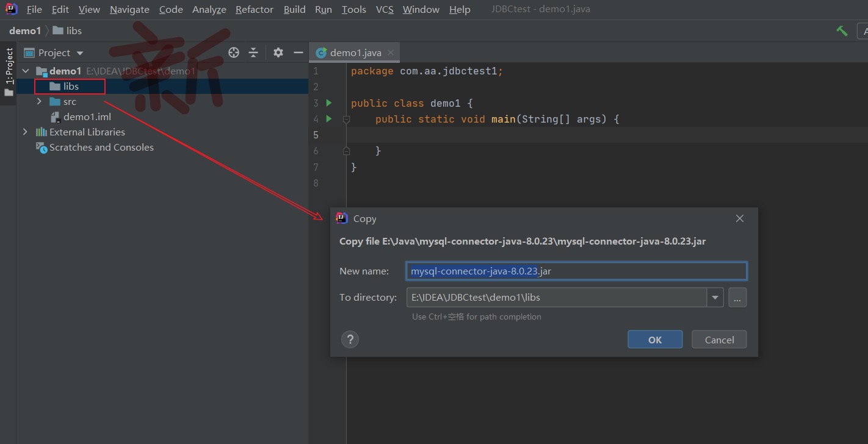Open the File menu

point(35,9)
